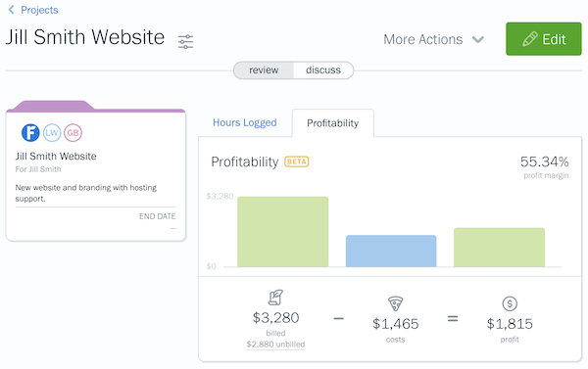The width and height of the screenshot is (588, 369).
Task: Click the F team member avatar
Action: (30, 132)
